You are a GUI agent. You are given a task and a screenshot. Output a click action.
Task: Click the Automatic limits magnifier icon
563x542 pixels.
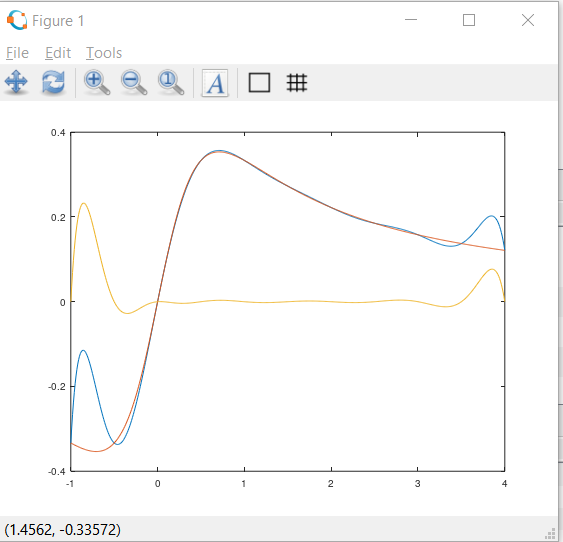pyautogui.click(x=171, y=83)
